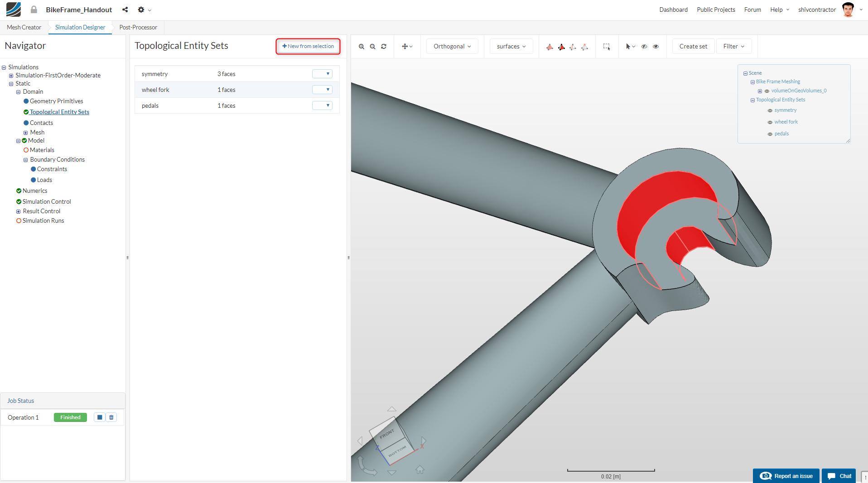Click the zoom out magnifier icon

[372, 47]
